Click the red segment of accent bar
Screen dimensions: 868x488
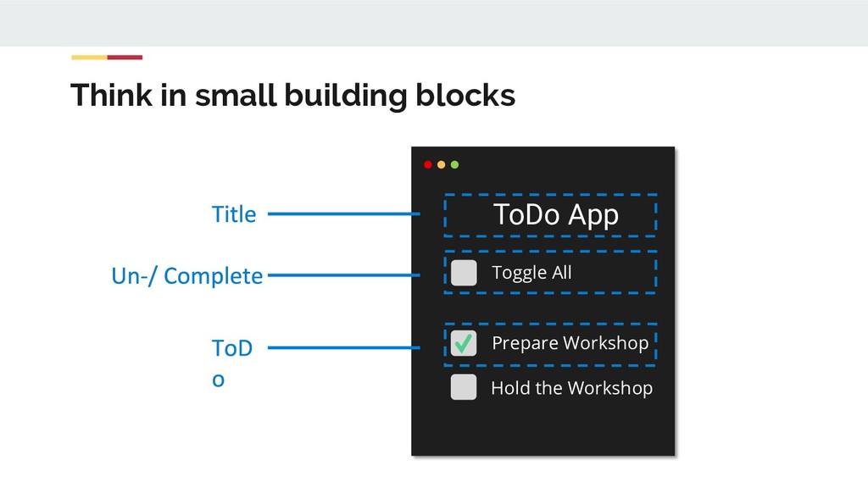[125, 58]
